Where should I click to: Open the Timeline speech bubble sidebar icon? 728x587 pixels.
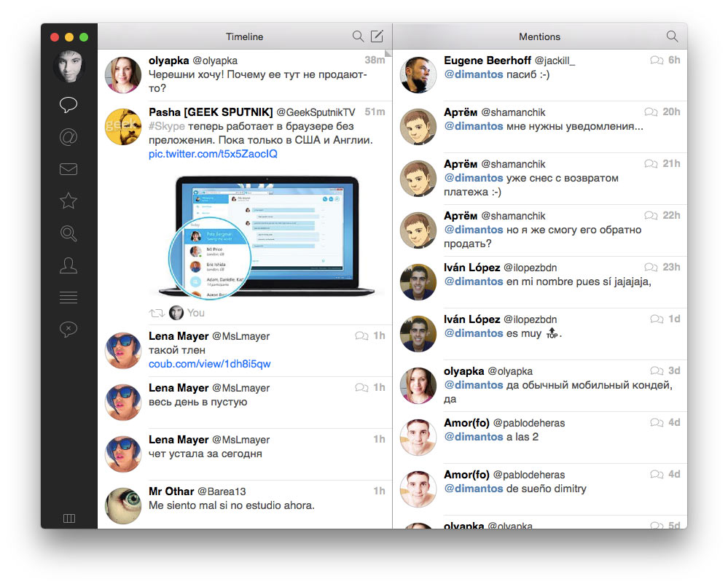(x=69, y=104)
